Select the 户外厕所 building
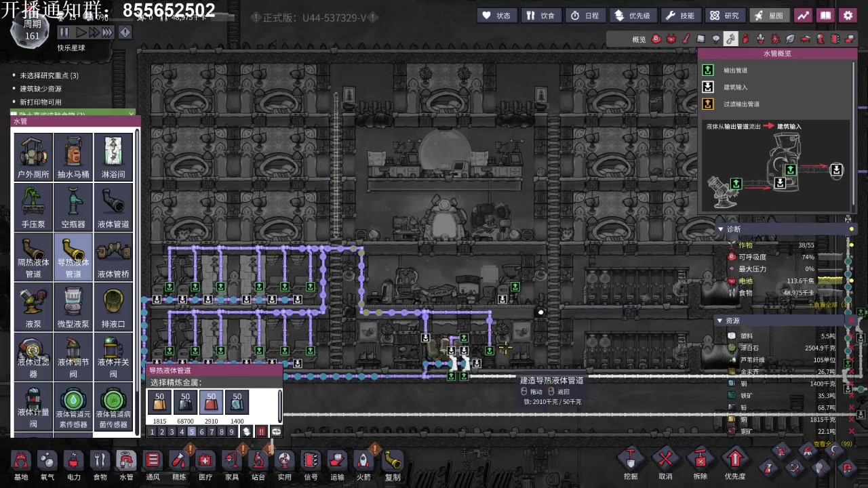This screenshot has width=868, height=488. 33,157
